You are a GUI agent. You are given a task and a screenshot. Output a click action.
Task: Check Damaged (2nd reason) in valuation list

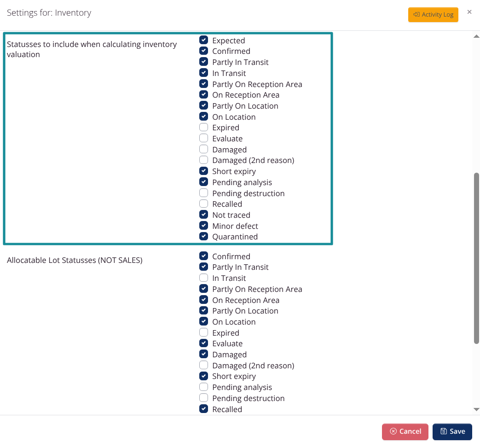click(x=203, y=160)
